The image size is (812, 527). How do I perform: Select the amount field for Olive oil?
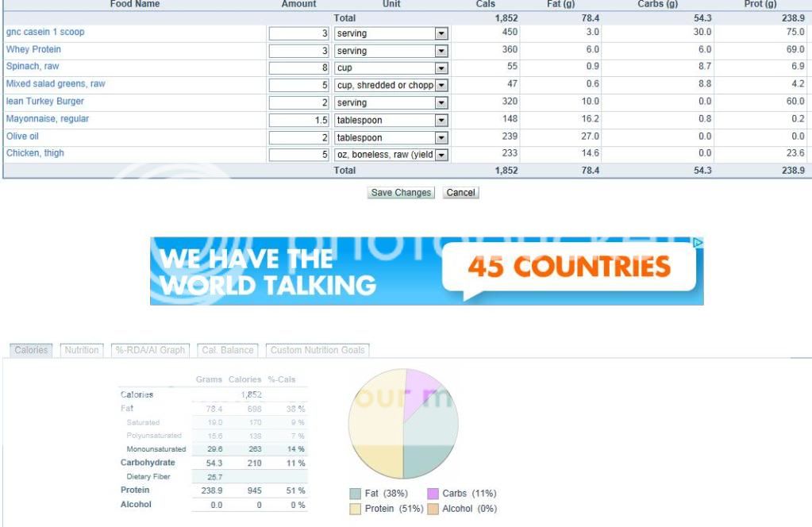click(299, 138)
